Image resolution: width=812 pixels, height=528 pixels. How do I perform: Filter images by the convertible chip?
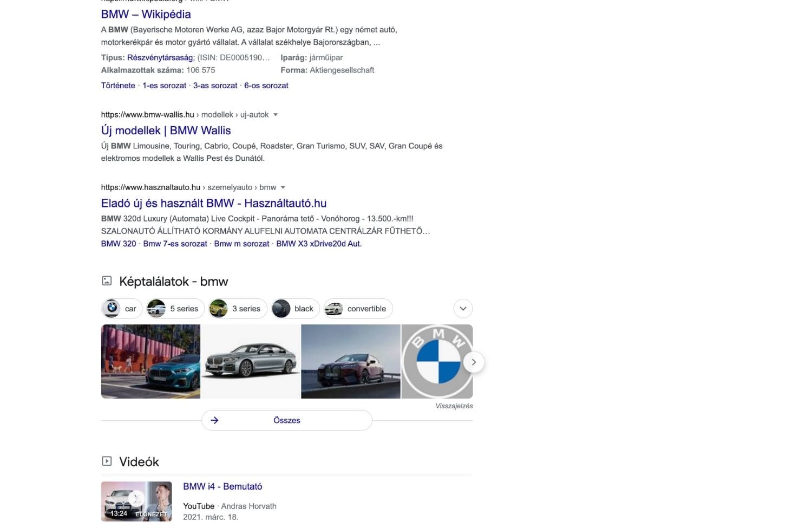[358, 309]
